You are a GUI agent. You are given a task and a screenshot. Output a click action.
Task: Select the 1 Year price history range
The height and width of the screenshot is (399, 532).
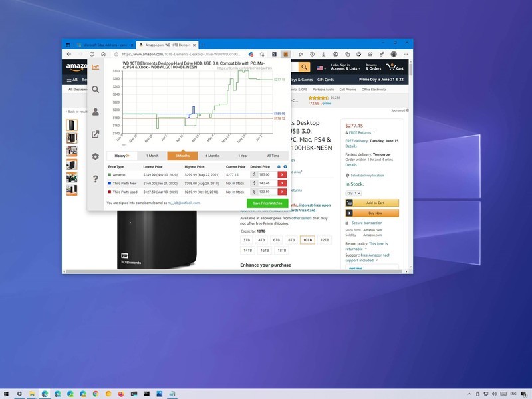tap(243, 156)
